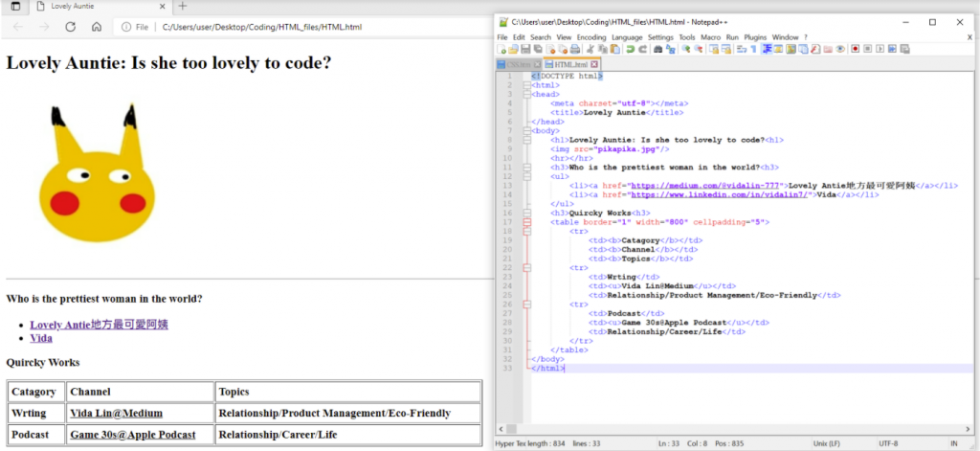The image size is (980, 451).
Task: Click the Pikachu image on the web page
Action: 97,172
